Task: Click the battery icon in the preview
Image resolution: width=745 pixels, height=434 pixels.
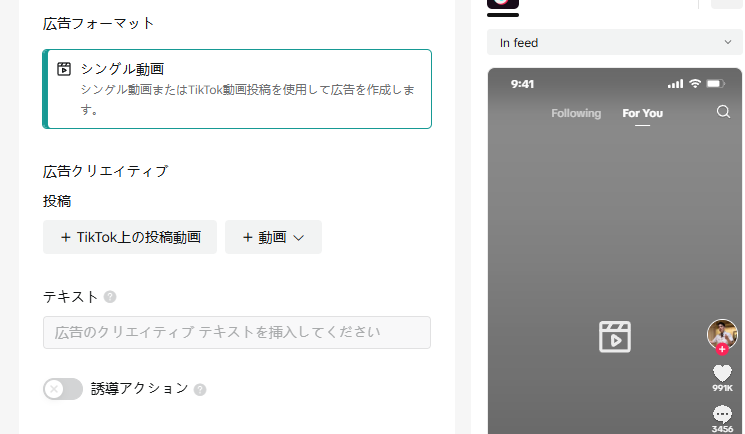Action: 715,84
